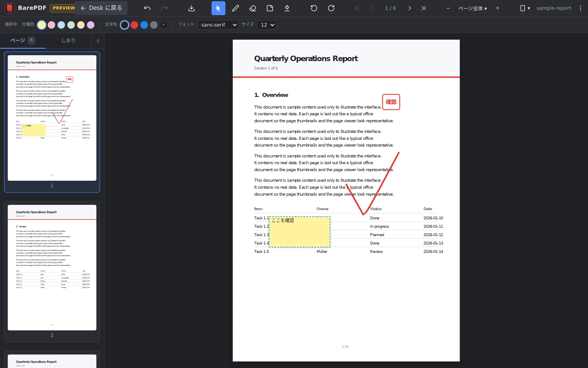This screenshot has height=368, width=588.
Task: Rotate page counterclockwise
Action: [x=314, y=8]
